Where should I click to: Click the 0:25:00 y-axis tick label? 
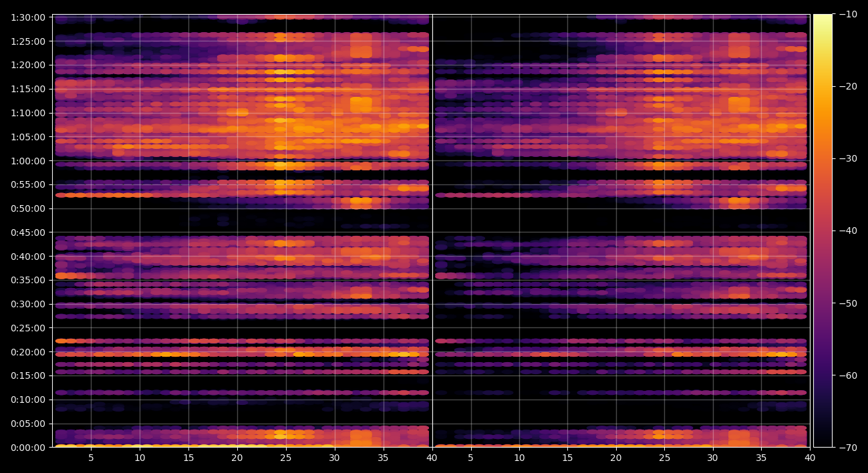(28, 328)
